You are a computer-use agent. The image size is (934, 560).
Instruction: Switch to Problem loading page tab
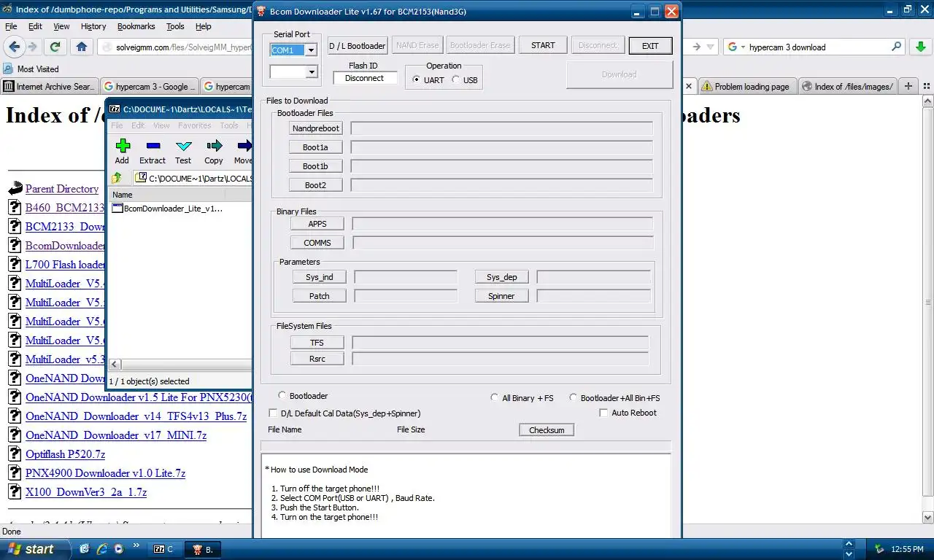pyautogui.click(x=746, y=87)
